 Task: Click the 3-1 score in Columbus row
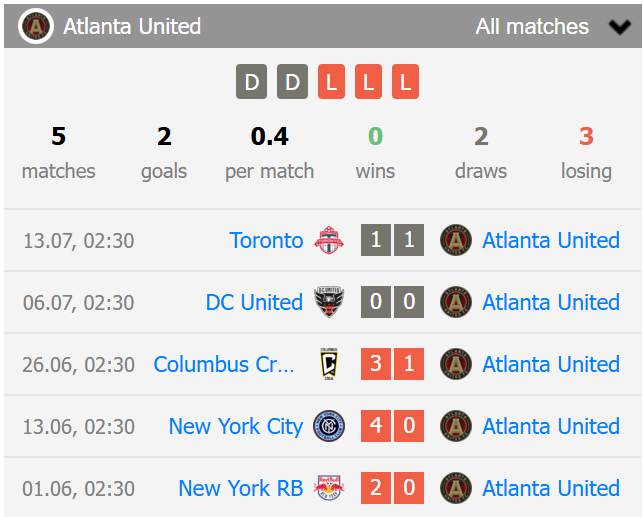tap(392, 364)
